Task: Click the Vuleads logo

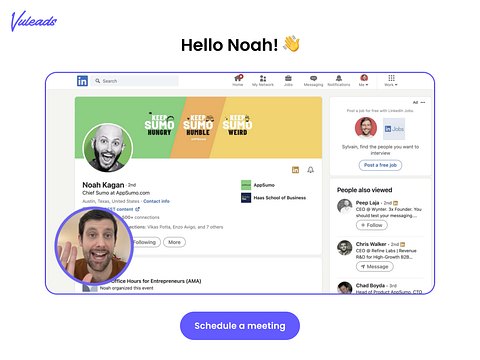Action: point(34,21)
